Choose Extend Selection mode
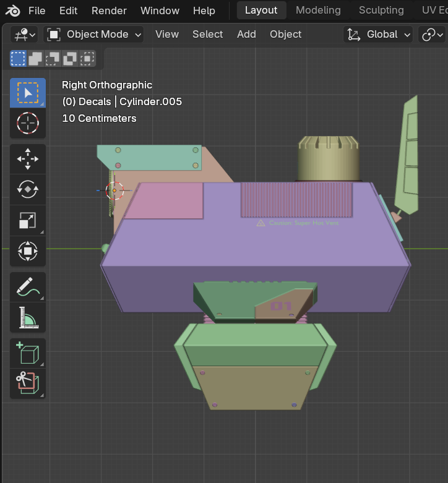 (35, 59)
